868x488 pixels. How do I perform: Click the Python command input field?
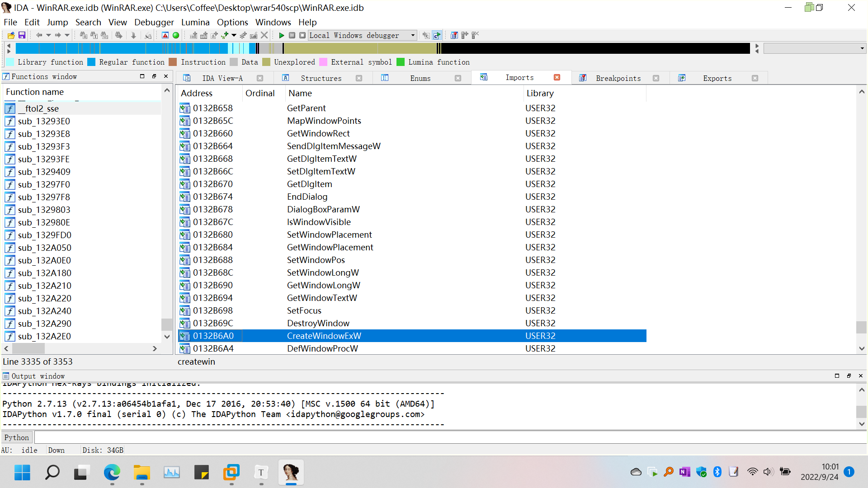tap(450, 437)
